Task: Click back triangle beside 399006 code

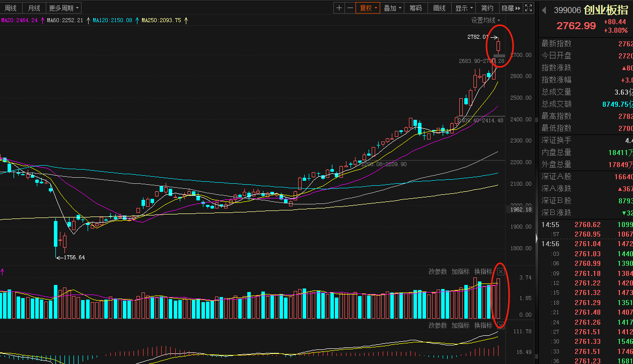Action: [x=544, y=10]
